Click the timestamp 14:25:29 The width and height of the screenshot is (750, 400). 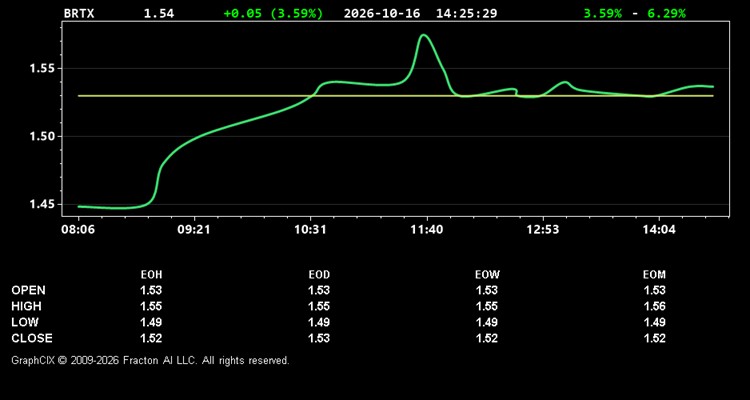click(x=466, y=13)
